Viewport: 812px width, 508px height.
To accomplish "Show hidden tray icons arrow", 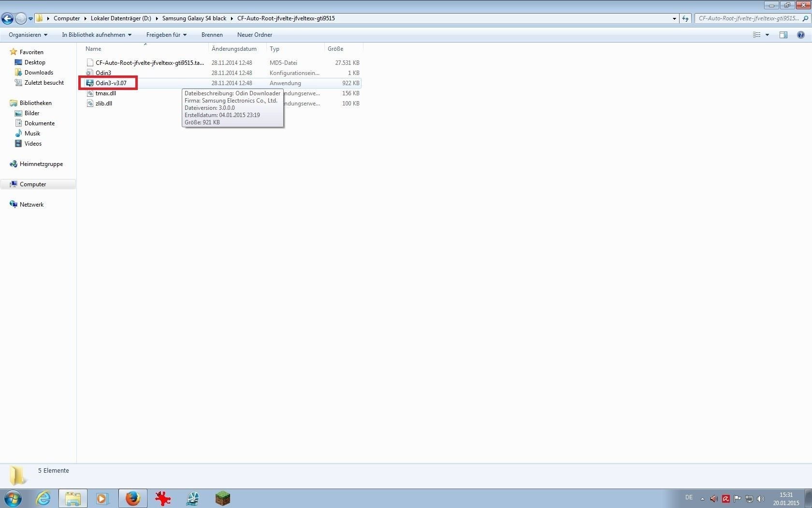I will coord(702,499).
